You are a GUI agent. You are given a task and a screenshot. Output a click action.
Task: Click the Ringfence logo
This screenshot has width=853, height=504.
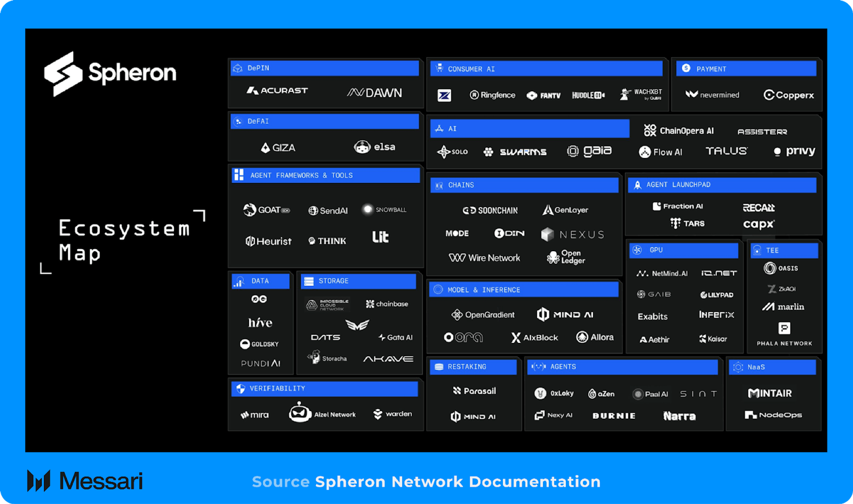tap(493, 95)
